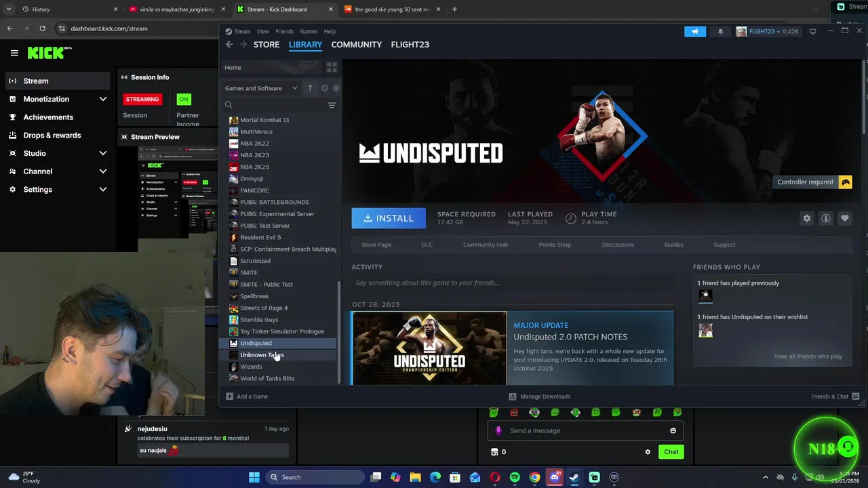Image resolution: width=868 pixels, height=488 pixels.
Task: Show Undisputed game info icon
Action: point(825,218)
